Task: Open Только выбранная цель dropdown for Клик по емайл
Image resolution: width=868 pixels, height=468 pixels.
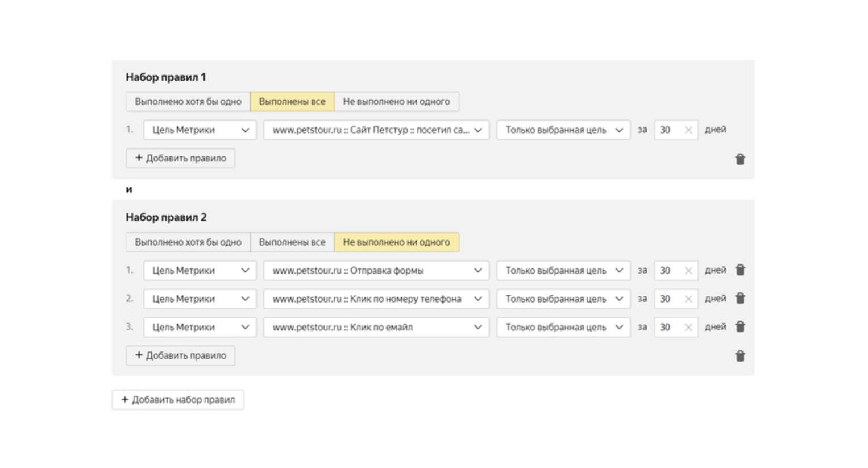Action: (x=563, y=328)
